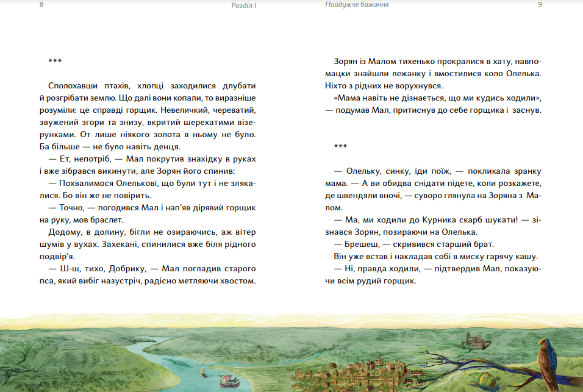Screen dimensions: 583x392
Task: Click the word "Брешеш"
Action: [x=362, y=244]
